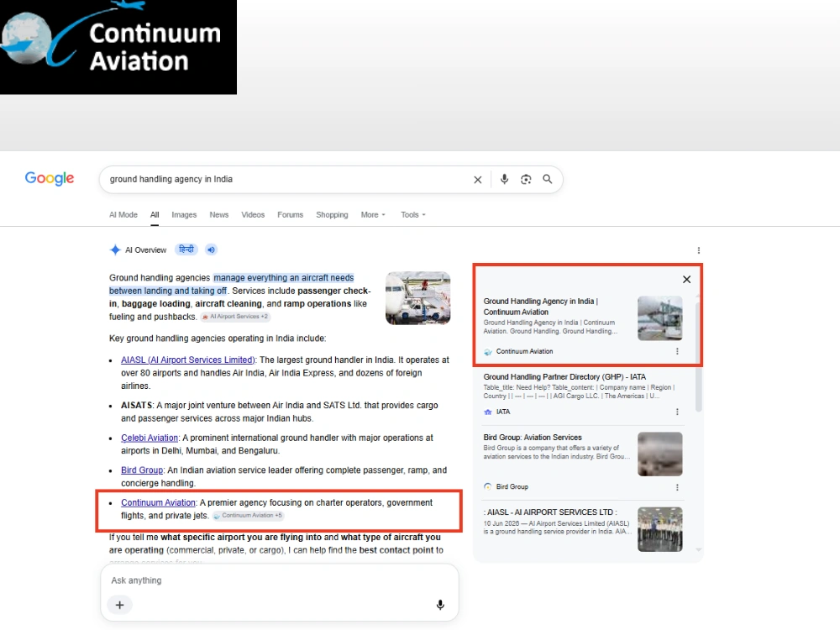
Task: Open the AI Mode tab
Action: (123, 215)
